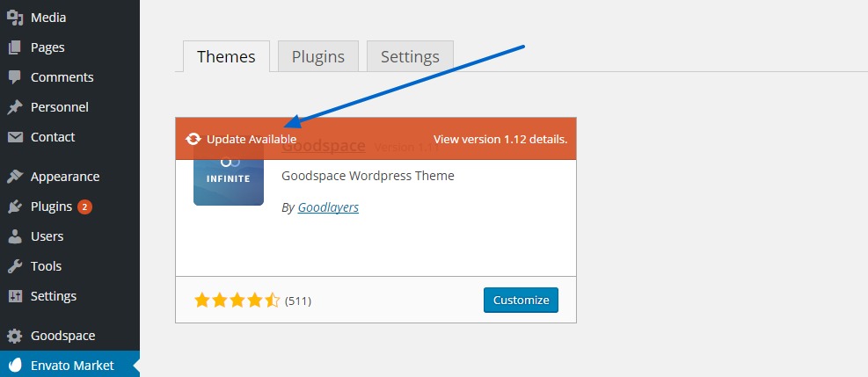Click the Infinite theme thumbnail
Viewport: 868px width, 377px height.
tap(229, 182)
